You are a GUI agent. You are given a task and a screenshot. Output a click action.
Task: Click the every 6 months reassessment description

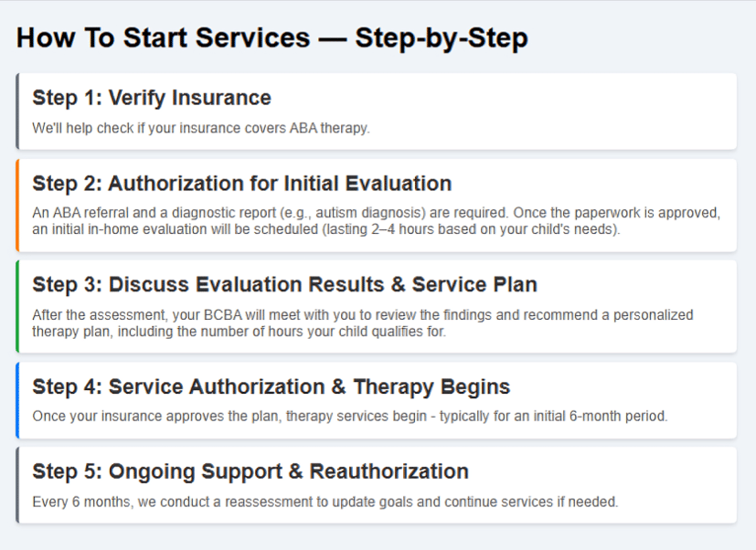pyautogui.click(x=325, y=502)
